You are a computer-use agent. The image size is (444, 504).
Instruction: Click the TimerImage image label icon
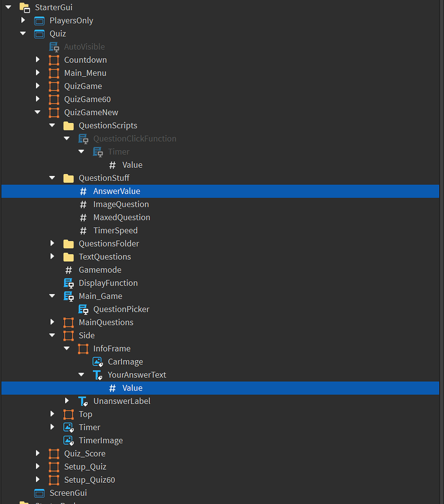click(x=69, y=440)
